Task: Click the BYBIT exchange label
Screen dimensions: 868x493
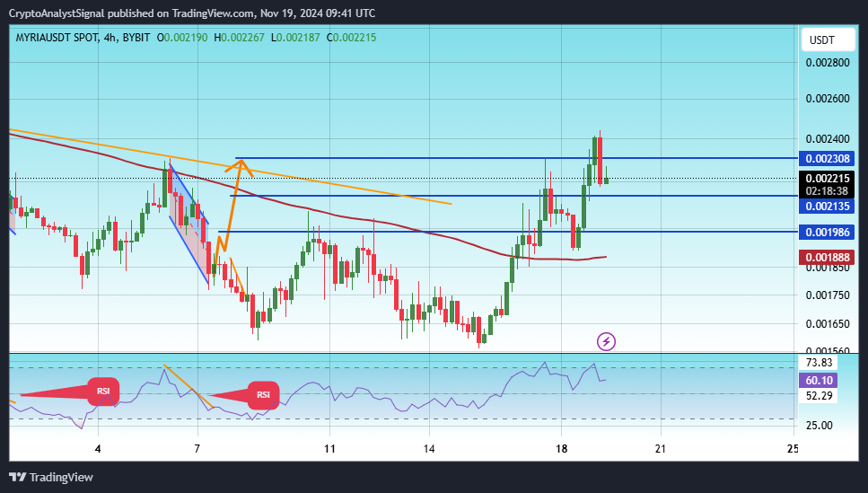Action: (136, 38)
